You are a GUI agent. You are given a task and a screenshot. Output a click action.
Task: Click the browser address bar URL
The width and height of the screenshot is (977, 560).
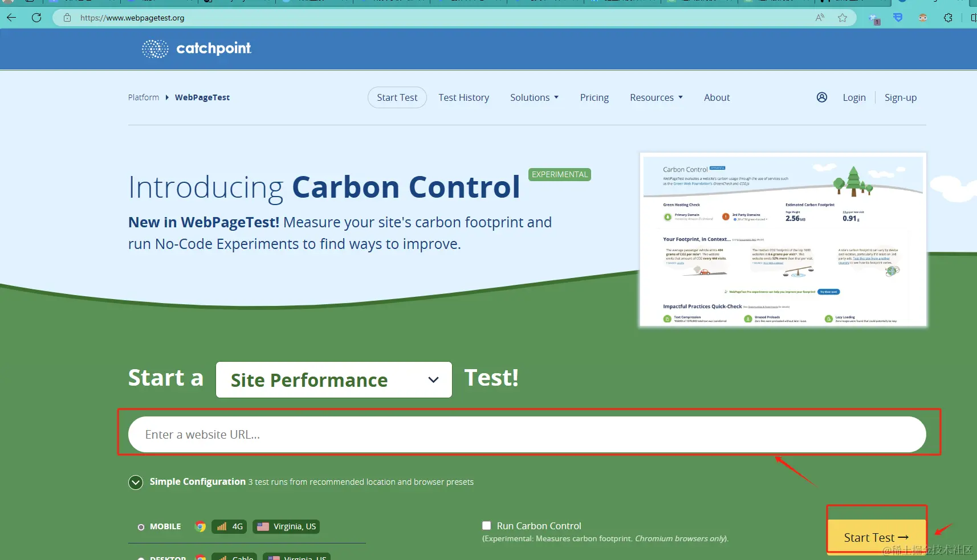click(x=132, y=18)
